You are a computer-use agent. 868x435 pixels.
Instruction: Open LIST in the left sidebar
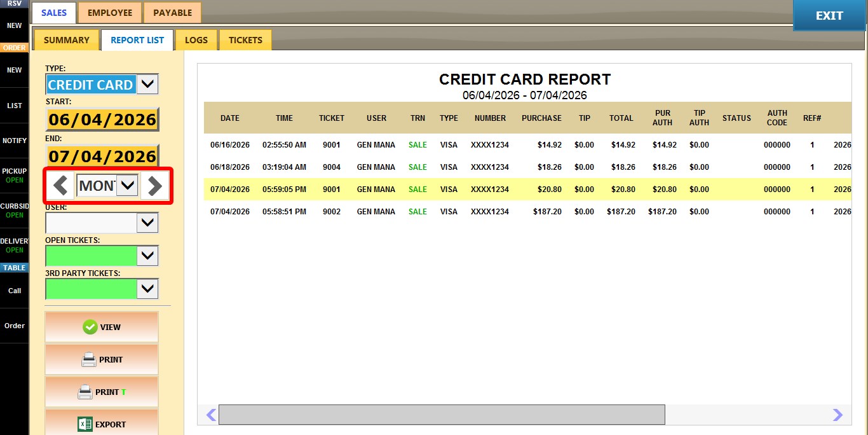(x=14, y=106)
